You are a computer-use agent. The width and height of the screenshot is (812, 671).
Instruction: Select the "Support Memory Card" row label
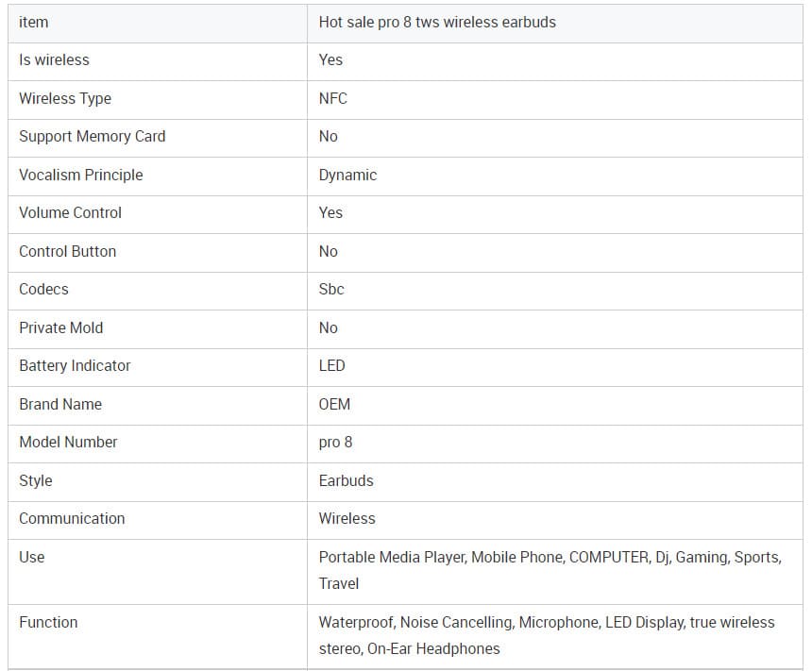92,136
